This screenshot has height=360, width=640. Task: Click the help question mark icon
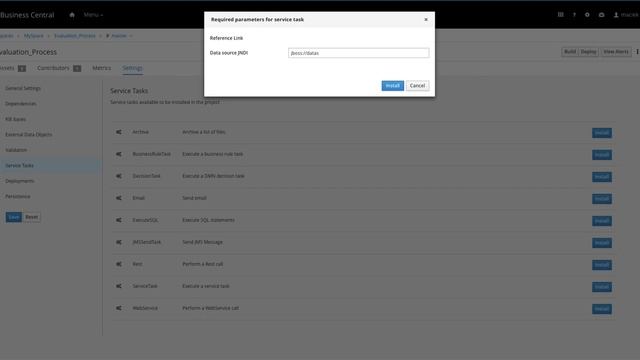pyautogui.click(x=574, y=15)
